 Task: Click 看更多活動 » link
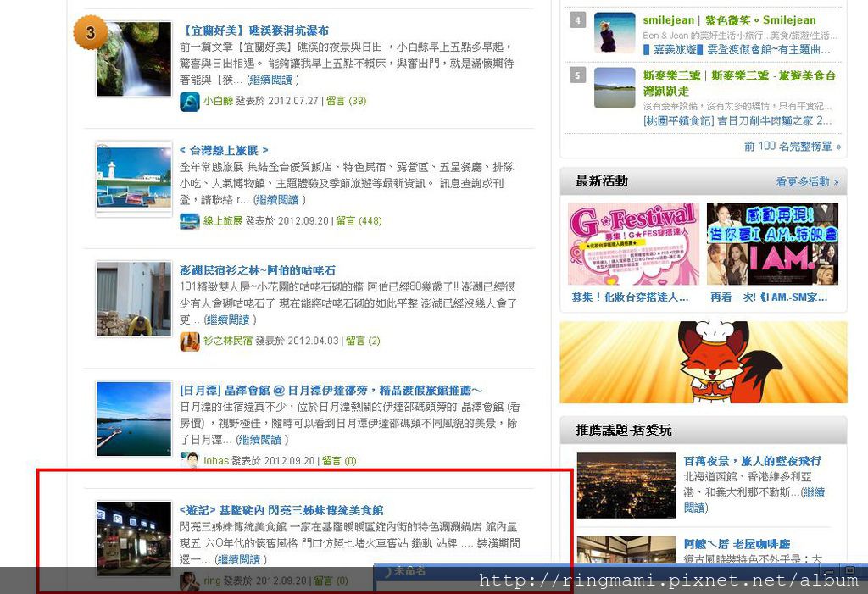coord(807,181)
